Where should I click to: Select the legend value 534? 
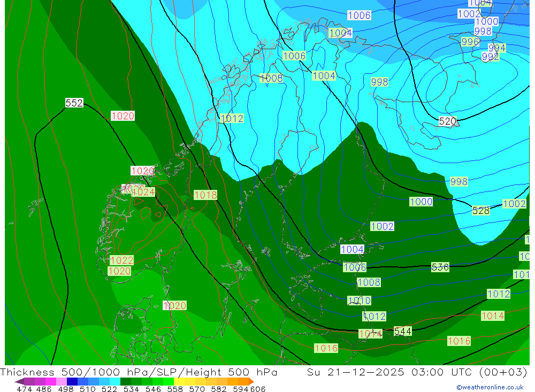(x=132, y=389)
